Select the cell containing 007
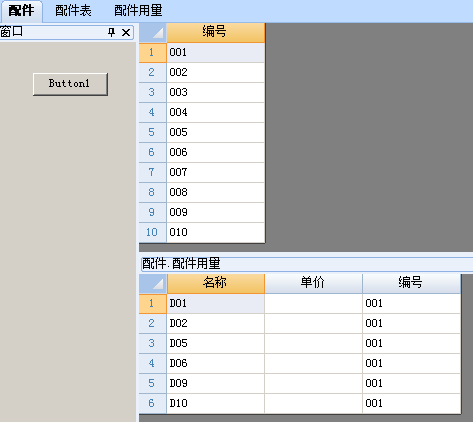 click(216, 173)
